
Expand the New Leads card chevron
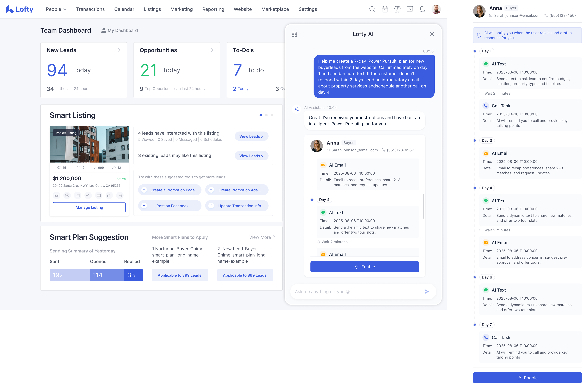click(119, 50)
